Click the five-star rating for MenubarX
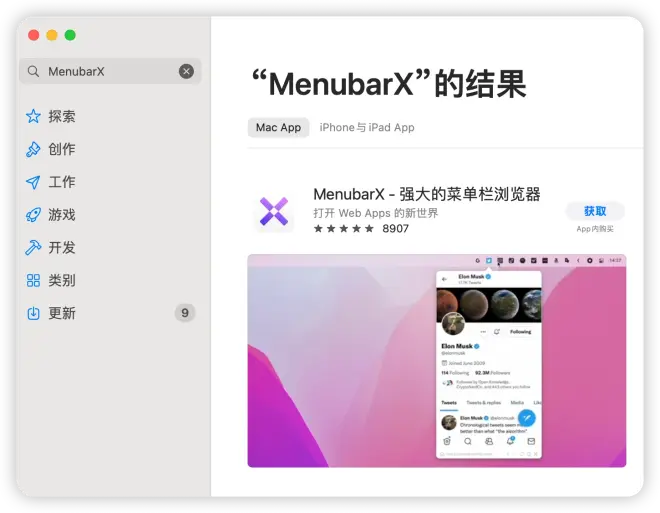This screenshot has width=660, height=513. tap(343, 229)
